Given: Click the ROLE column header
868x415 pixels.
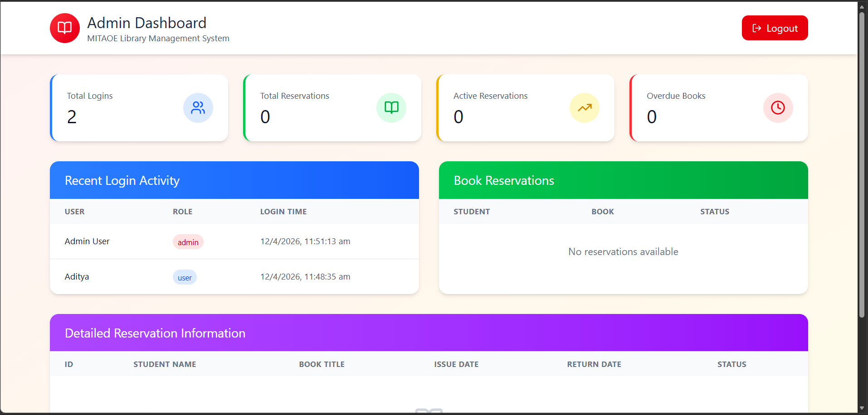Looking at the screenshot, I should click(183, 212).
